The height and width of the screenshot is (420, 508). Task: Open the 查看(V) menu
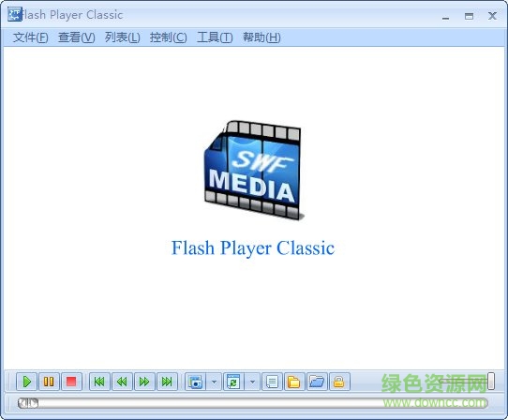[x=77, y=37]
